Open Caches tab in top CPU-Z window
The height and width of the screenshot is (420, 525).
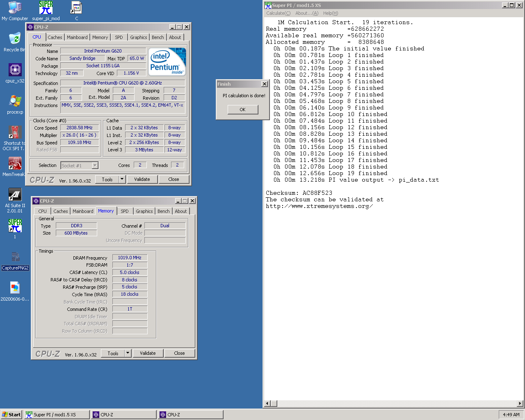(x=55, y=37)
